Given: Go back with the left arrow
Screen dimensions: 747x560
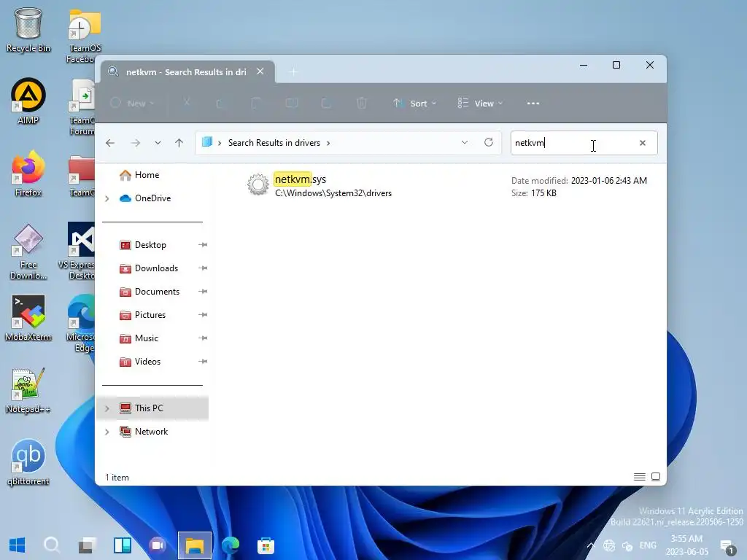Looking at the screenshot, I should coord(110,143).
